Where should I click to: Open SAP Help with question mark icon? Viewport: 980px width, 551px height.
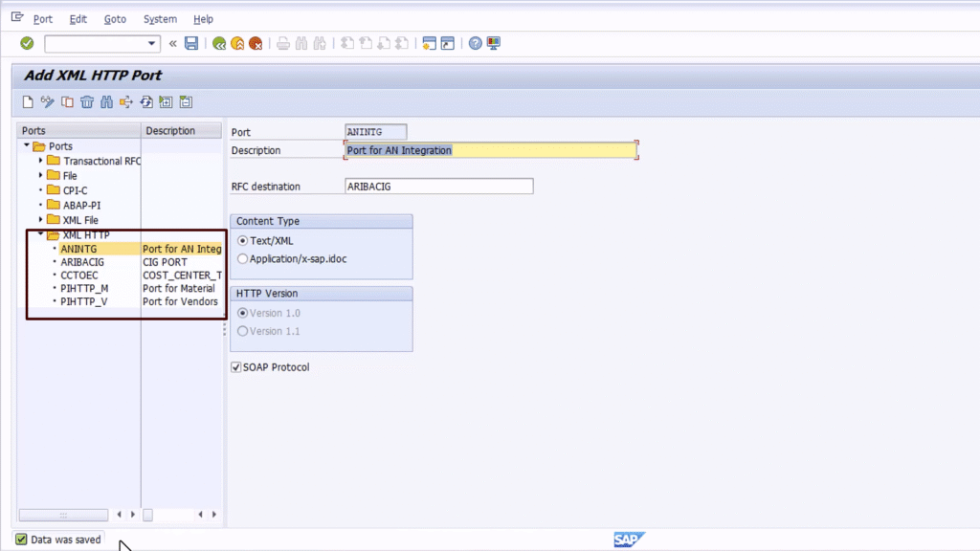click(476, 43)
